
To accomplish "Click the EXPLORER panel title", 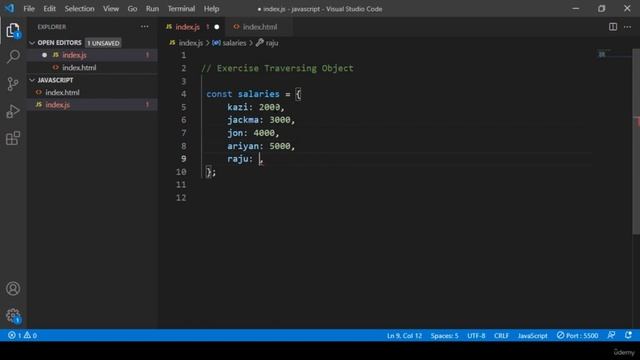I will (x=52, y=27).
